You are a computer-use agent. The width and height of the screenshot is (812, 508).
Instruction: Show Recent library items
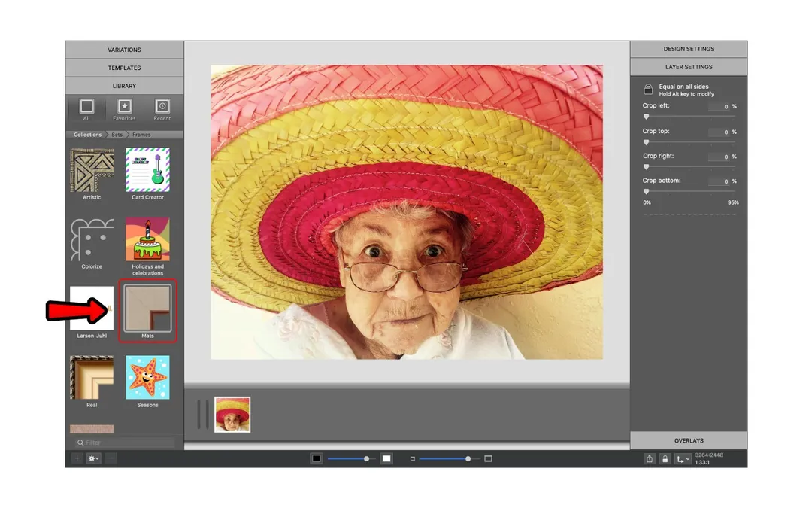tap(162, 109)
